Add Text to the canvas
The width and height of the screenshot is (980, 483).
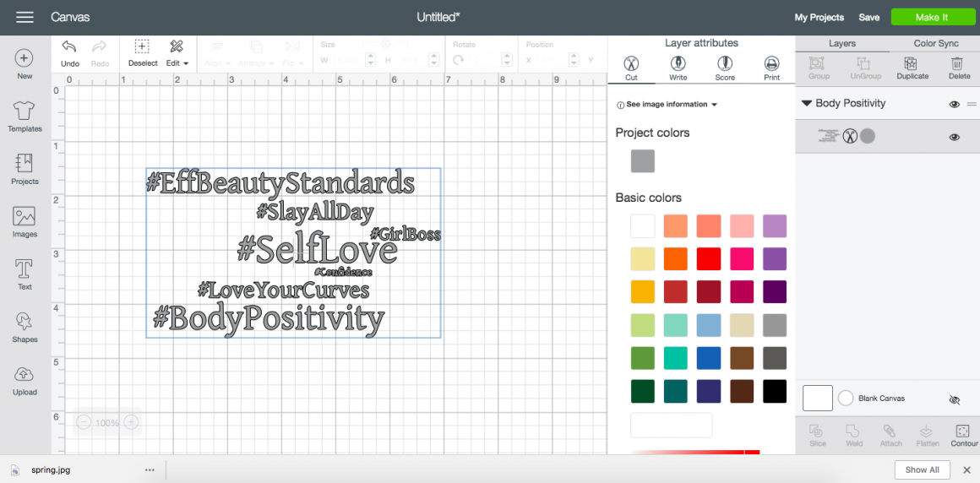(x=24, y=275)
